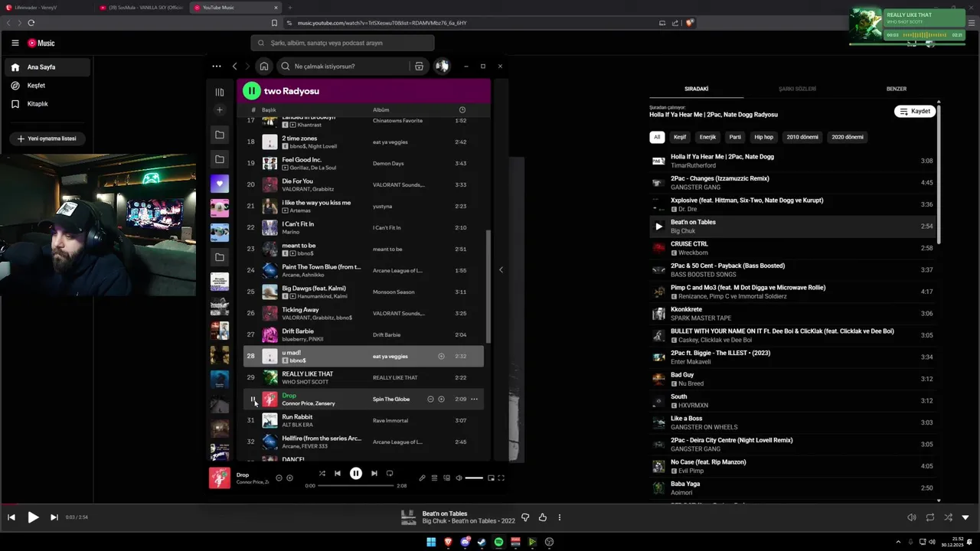
Task: Skip to next track in Spotify
Action: 374,474
